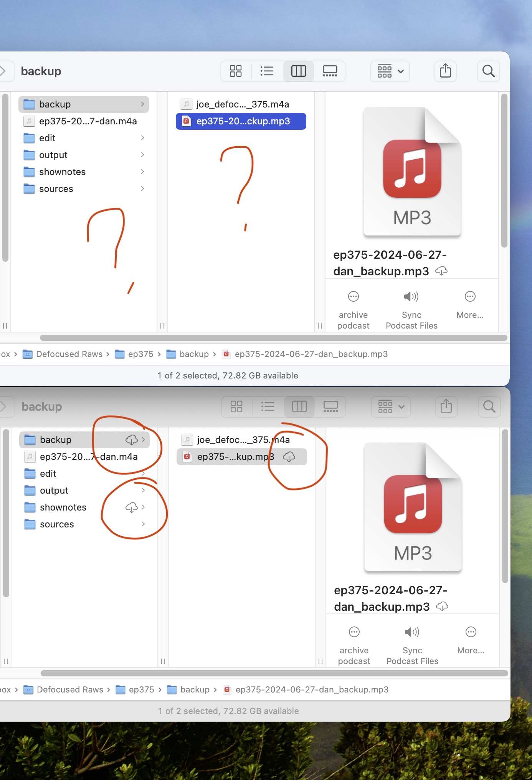This screenshot has width=532, height=780.
Task: Click the cloud download icon beside top preview filename
Action: (x=441, y=271)
